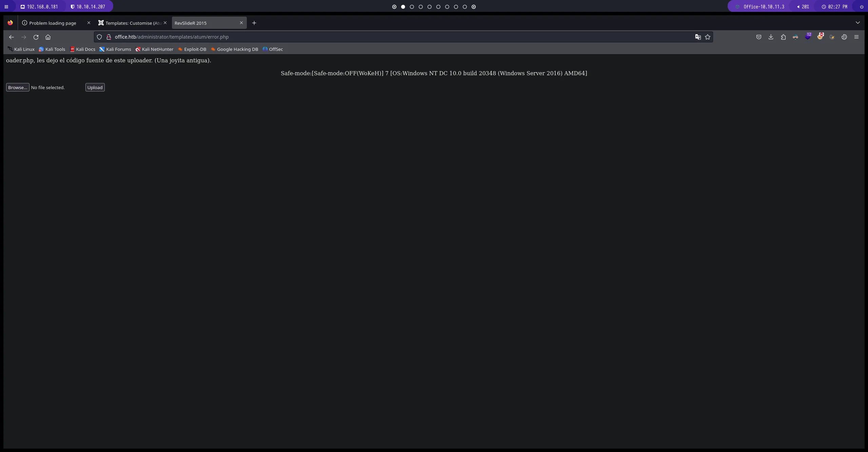
Task: Click the Upload button
Action: pos(95,87)
